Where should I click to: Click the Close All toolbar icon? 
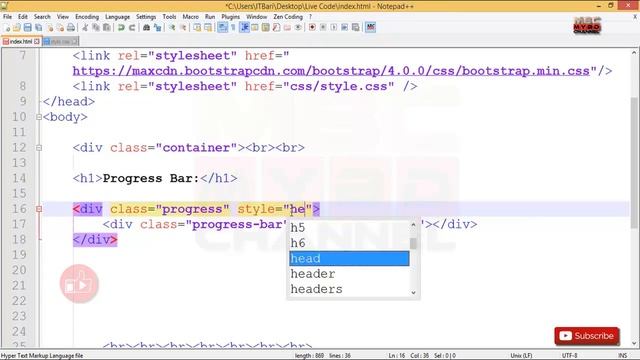pyautogui.click(x=60, y=27)
